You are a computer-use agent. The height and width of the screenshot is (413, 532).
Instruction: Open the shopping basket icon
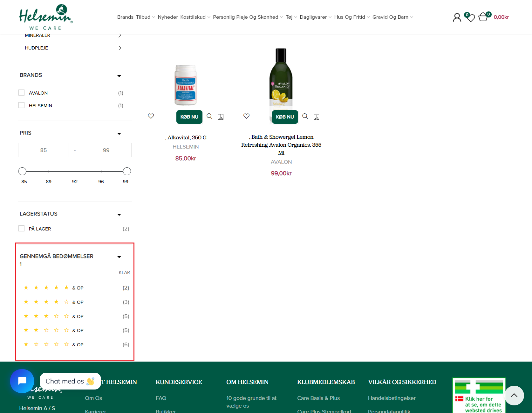point(483,17)
